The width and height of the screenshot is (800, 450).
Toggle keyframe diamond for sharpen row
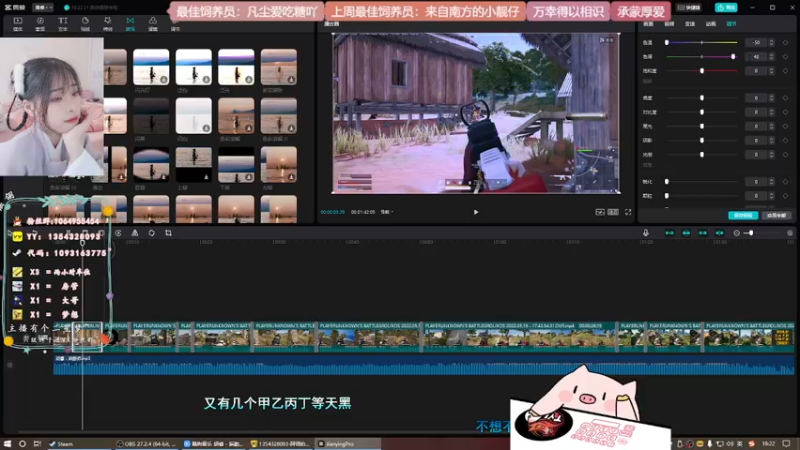click(785, 182)
